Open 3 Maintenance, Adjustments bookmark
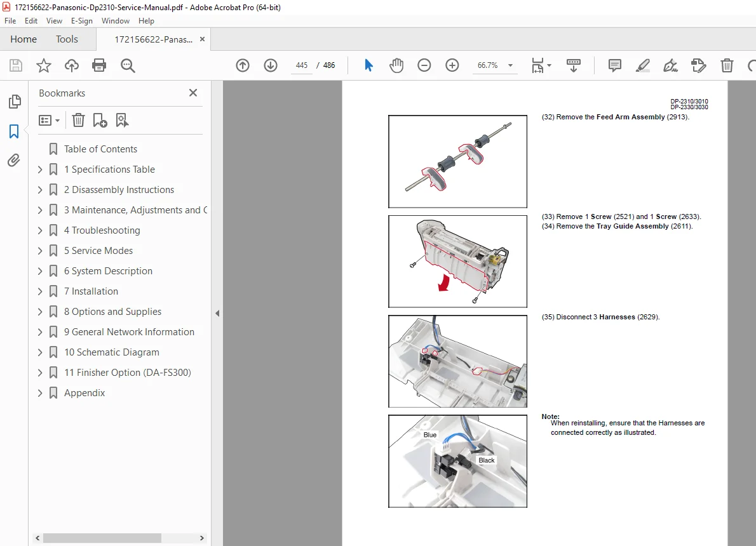Screen dimensions: 756x546 pyautogui.click(x=135, y=210)
